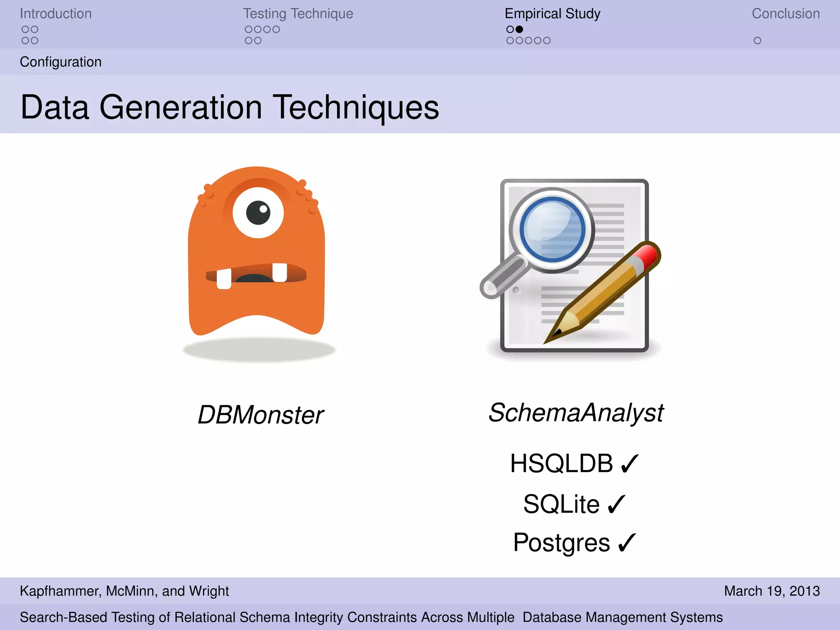Click the Configuration subsection label

coord(61,62)
